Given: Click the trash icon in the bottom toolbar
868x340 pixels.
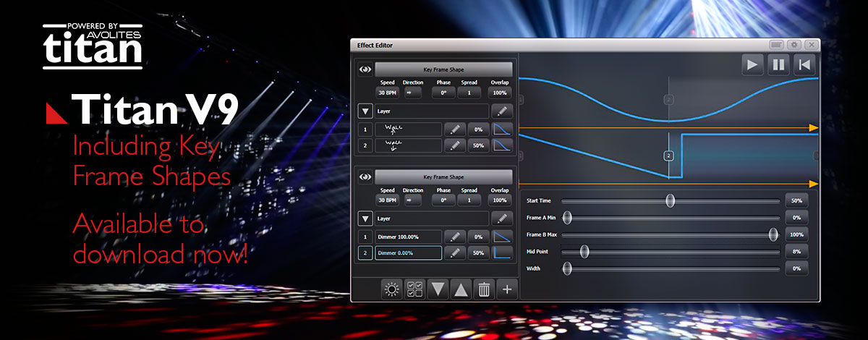Looking at the screenshot, I should pos(485,290).
